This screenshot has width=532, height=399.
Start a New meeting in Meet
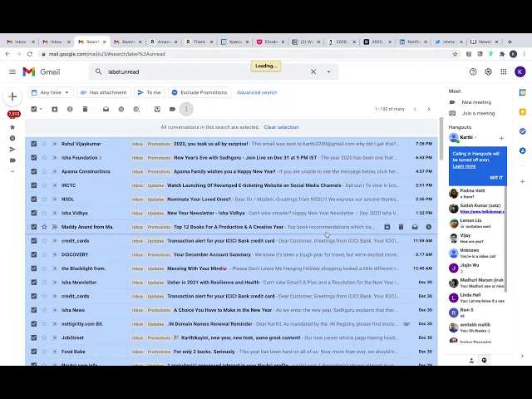[x=476, y=102]
